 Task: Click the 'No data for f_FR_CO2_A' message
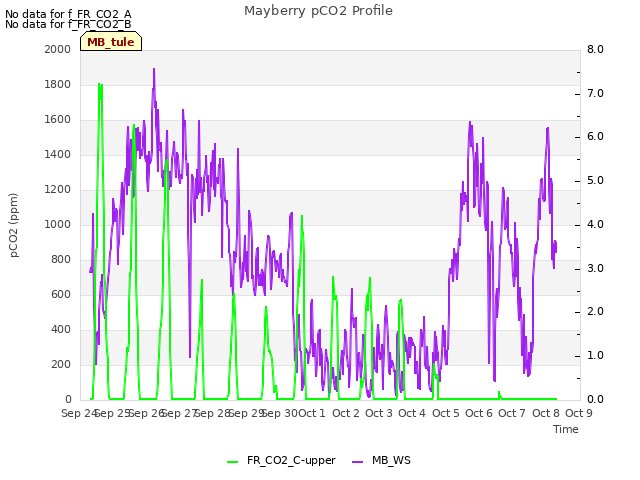pos(68,14)
